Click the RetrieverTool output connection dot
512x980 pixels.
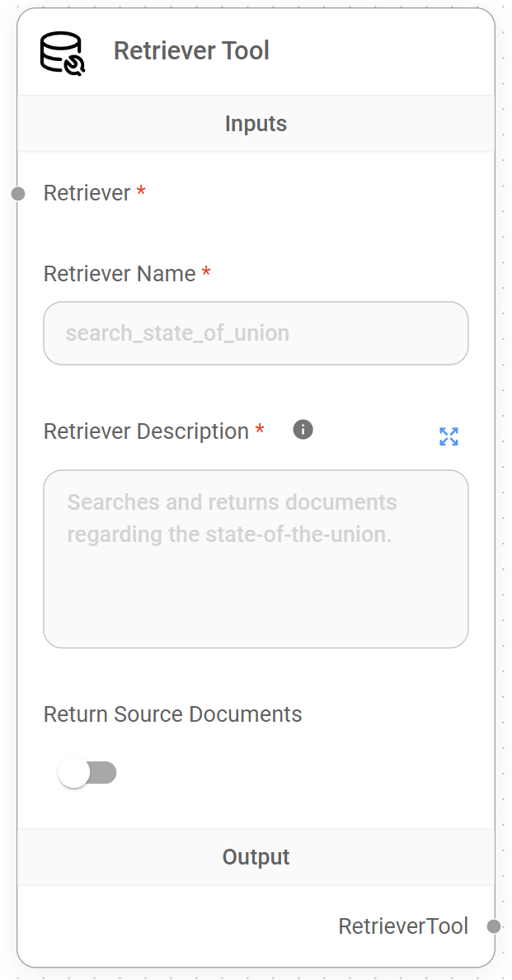point(494,926)
